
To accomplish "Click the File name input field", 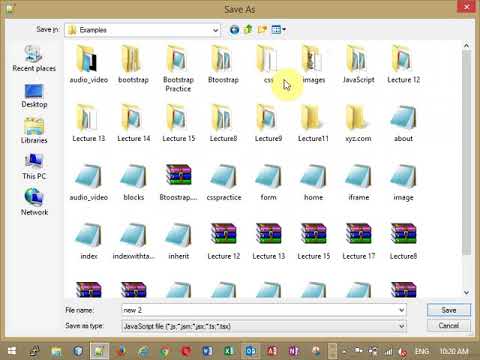I will click(x=260, y=310).
